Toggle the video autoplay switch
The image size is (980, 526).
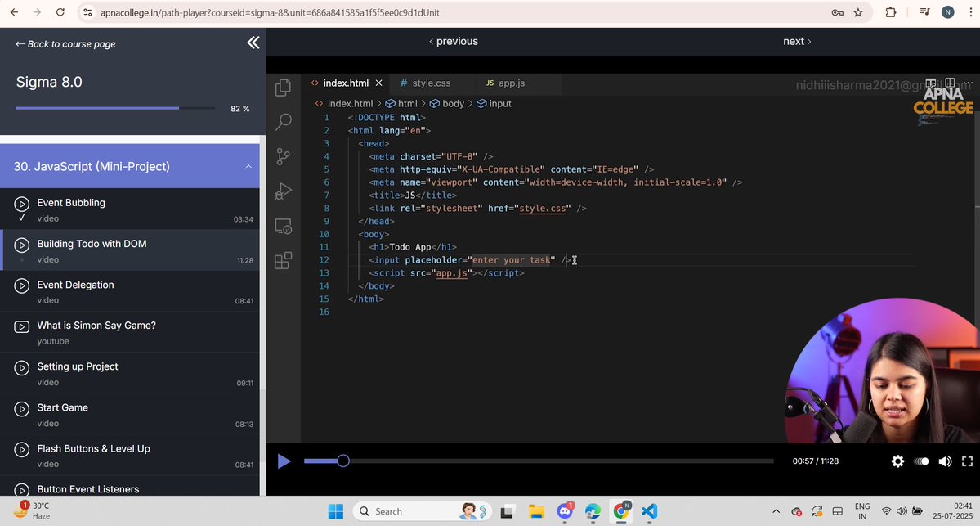(x=921, y=461)
